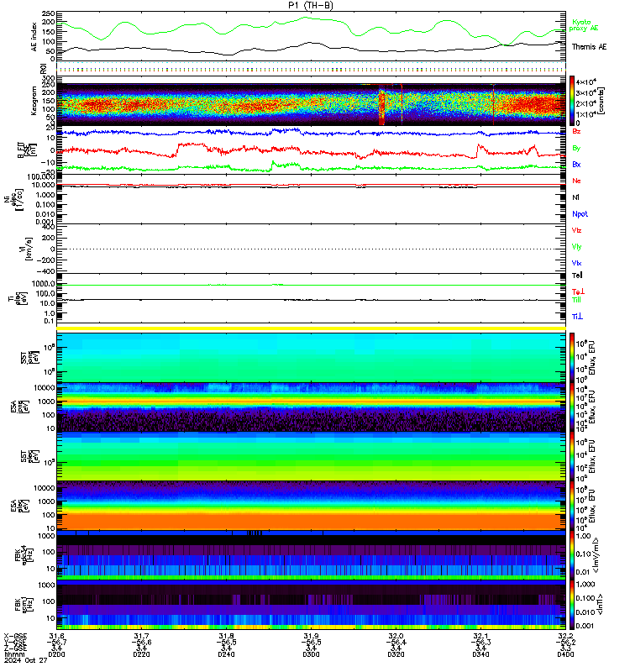
Task: Select the blue Ti perpendicular legend label
Action: [x=577, y=317]
